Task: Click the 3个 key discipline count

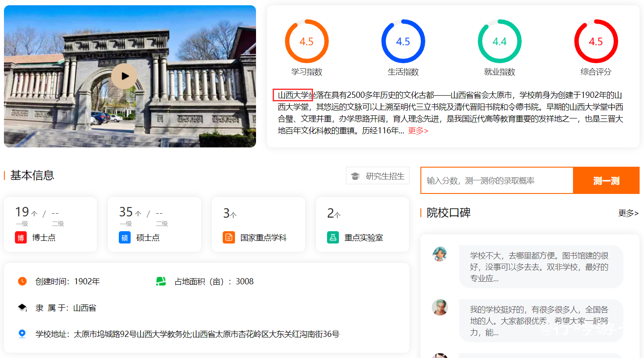Action: 230,213
